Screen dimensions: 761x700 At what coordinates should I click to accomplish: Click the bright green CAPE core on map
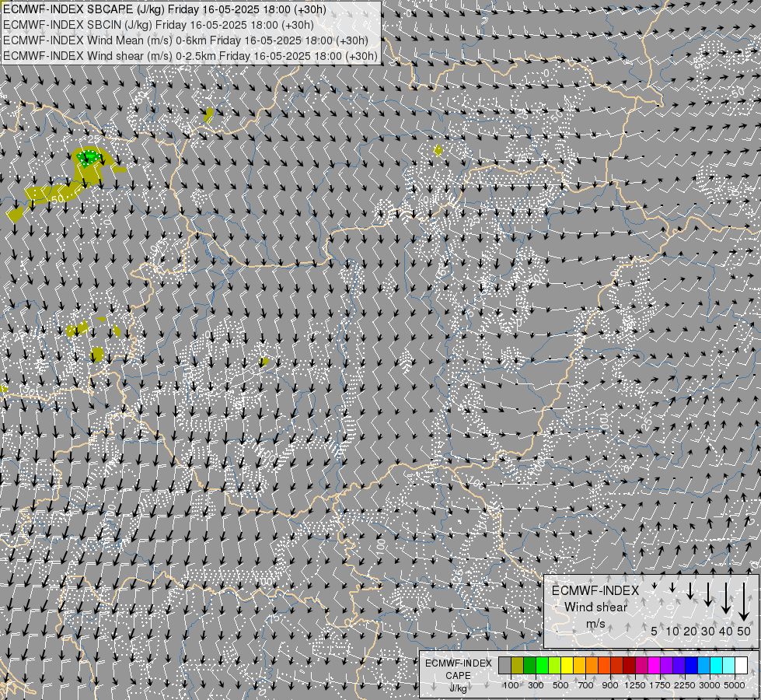[89, 157]
